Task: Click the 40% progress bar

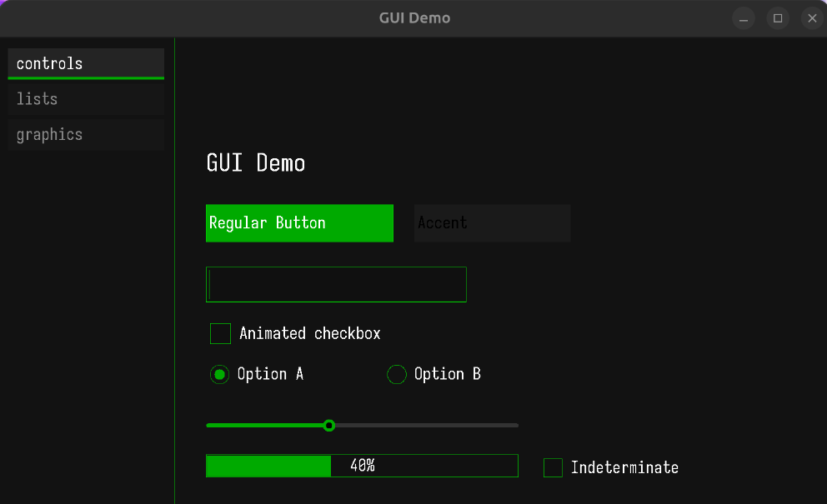Action: coord(362,466)
